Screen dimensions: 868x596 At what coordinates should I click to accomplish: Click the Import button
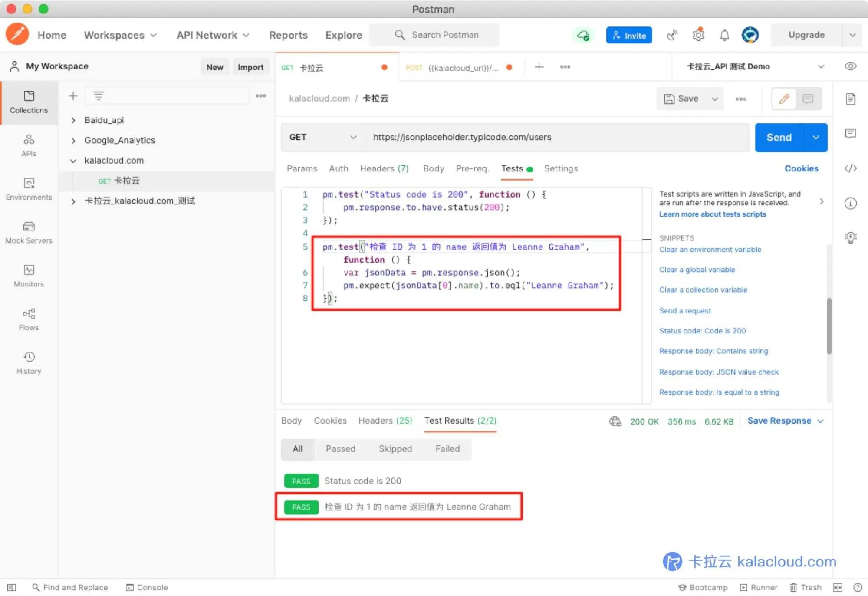(x=250, y=67)
